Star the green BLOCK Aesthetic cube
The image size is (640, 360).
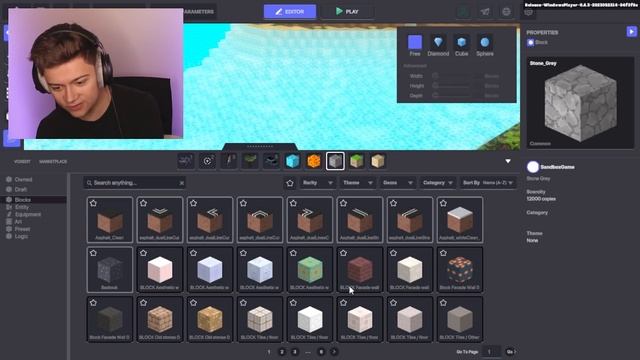point(293,253)
